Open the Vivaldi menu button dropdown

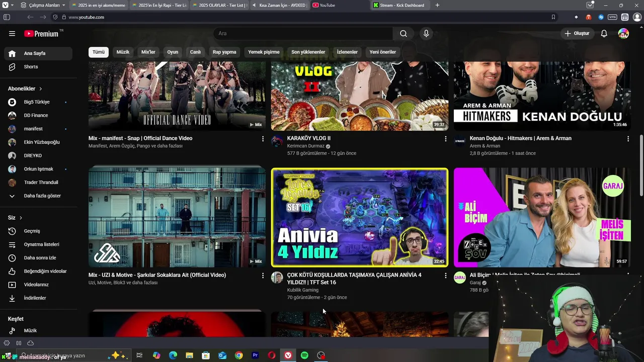8,5
